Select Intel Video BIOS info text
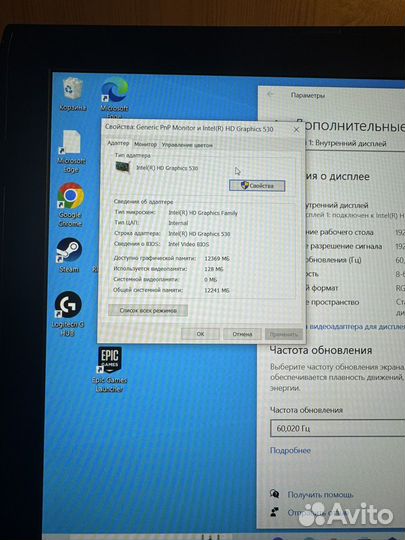The image size is (405, 540). [x=188, y=244]
